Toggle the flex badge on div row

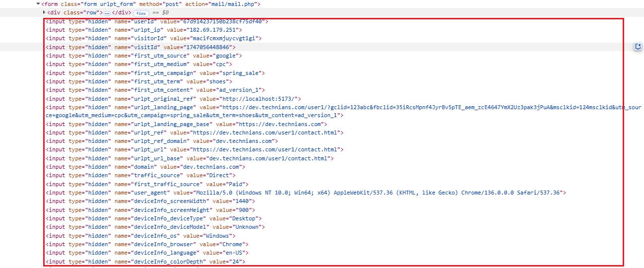click(x=141, y=12)
